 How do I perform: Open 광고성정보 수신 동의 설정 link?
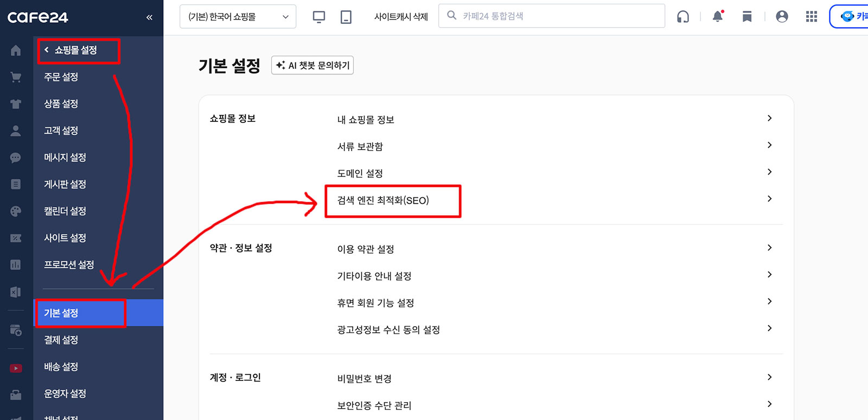point(388,329)
